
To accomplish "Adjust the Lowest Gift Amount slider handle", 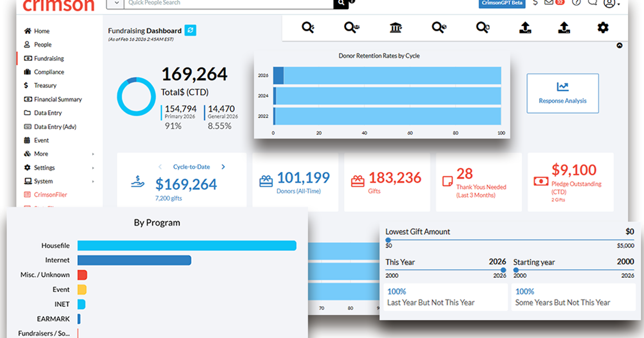I will pos(388,240).
